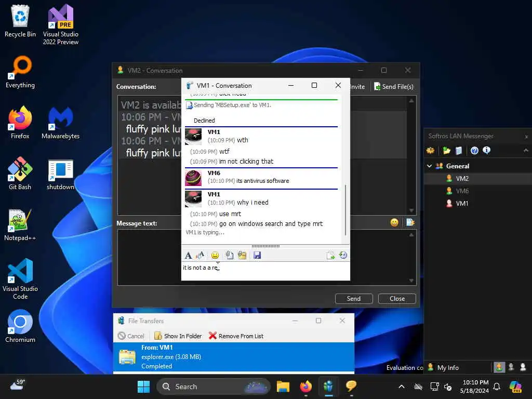The width and height of the screenshot is (532, 399).
Task: Set status to away in Softros footer
Action: coord(523,367)
